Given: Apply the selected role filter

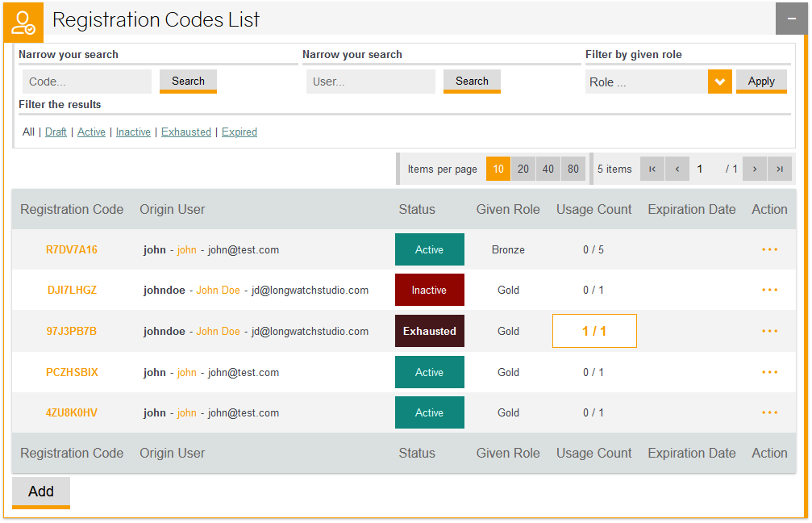Looking at the screenshot, I should click(x=761, y=82).
